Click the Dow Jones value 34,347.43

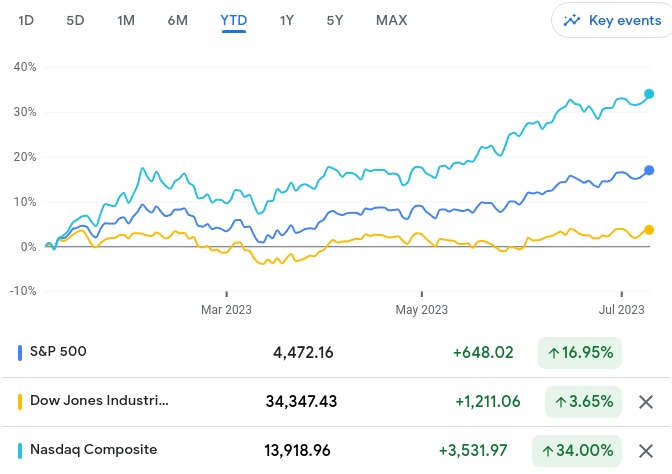point(301,402)
